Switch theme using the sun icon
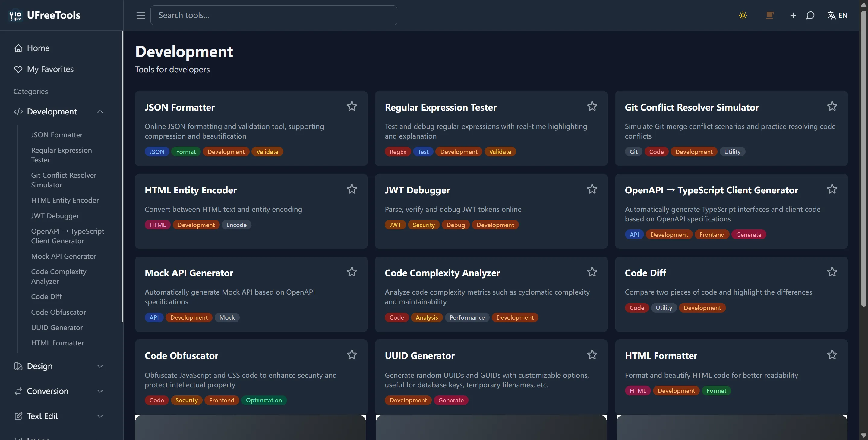868x440 pixels. coord(743,15)
